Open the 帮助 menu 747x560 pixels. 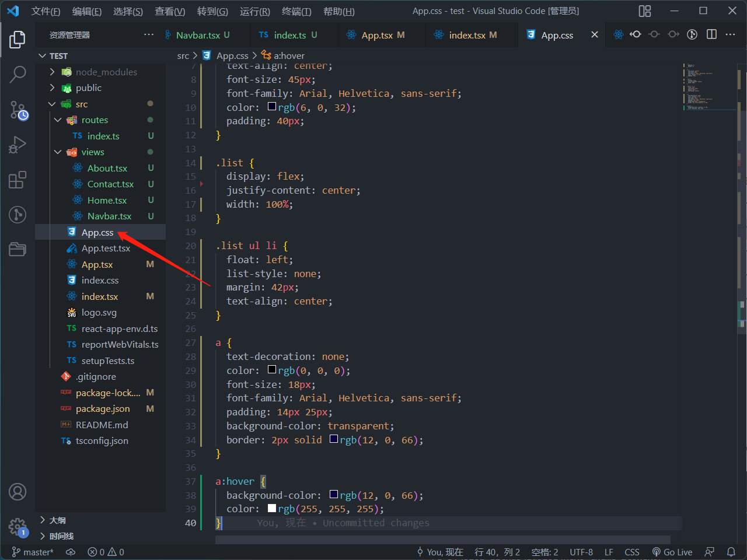point(338,11)
